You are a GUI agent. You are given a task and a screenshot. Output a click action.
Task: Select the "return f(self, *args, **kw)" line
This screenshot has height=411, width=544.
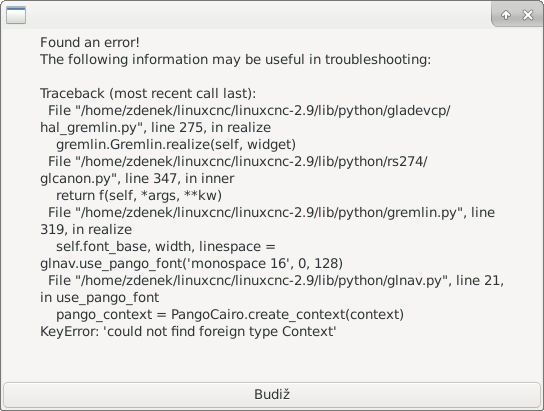click(x=139, y=195)
